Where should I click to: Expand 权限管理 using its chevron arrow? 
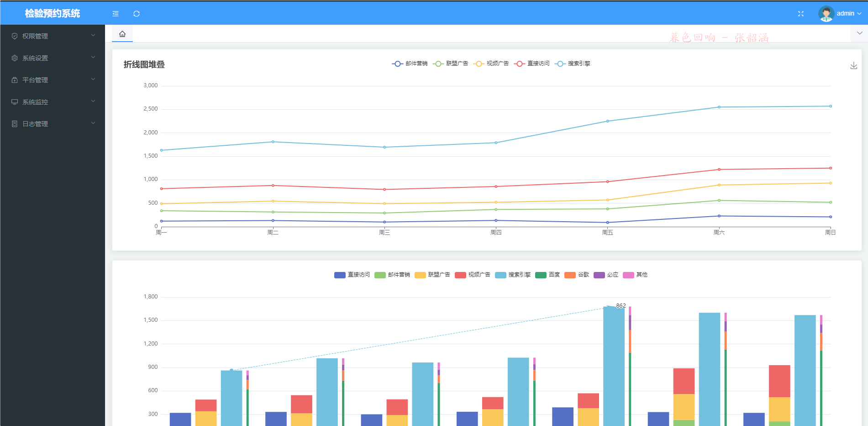click(93, 35)
